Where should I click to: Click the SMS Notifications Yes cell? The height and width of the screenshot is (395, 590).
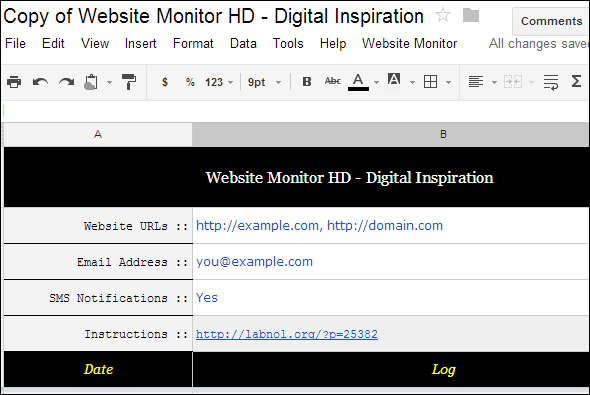391,298
